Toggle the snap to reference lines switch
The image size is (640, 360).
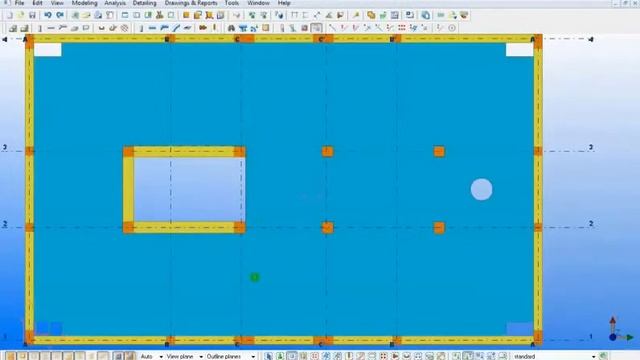pyautogui.click(x=118, y=356)
